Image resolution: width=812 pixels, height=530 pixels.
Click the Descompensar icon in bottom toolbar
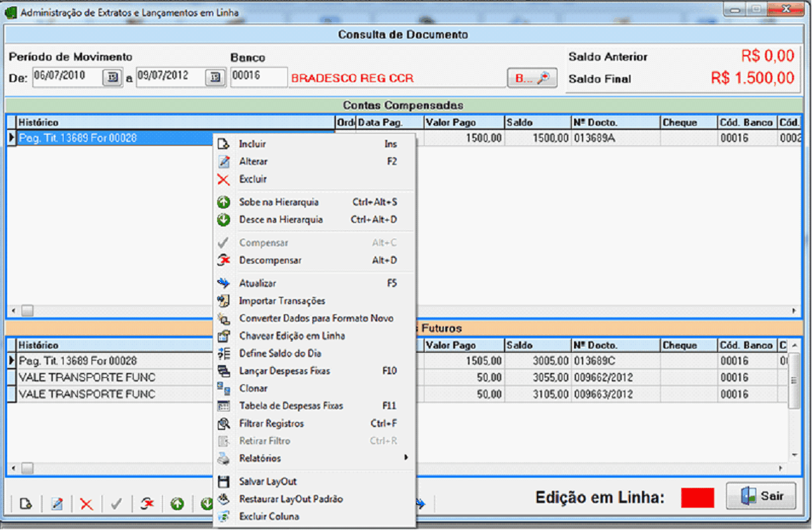147,504
